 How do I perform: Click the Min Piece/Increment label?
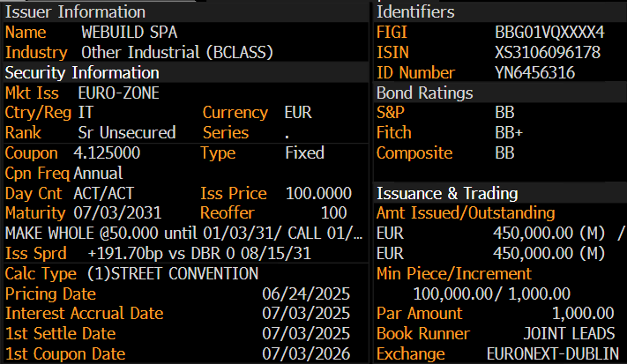click(454, 274)
